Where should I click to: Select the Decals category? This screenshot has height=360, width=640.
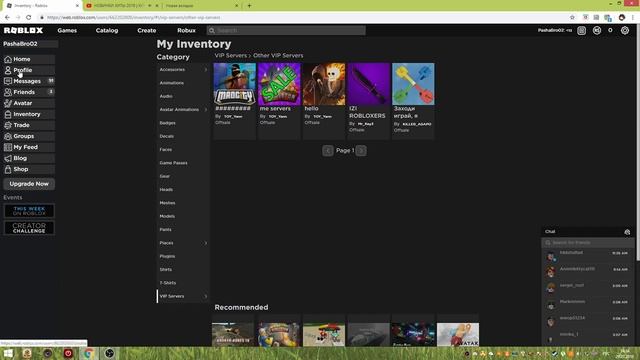[x=167, y=136]
